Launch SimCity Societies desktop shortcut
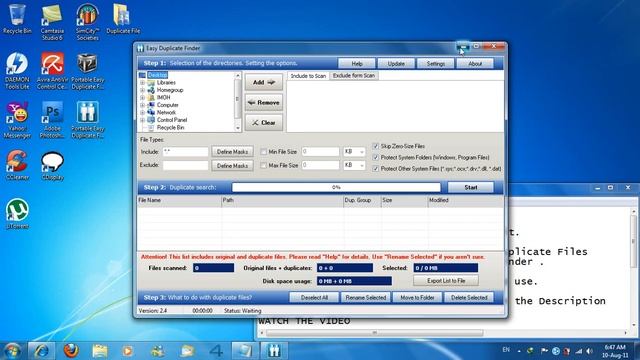 pyautogui.click(x=87, y=21)
